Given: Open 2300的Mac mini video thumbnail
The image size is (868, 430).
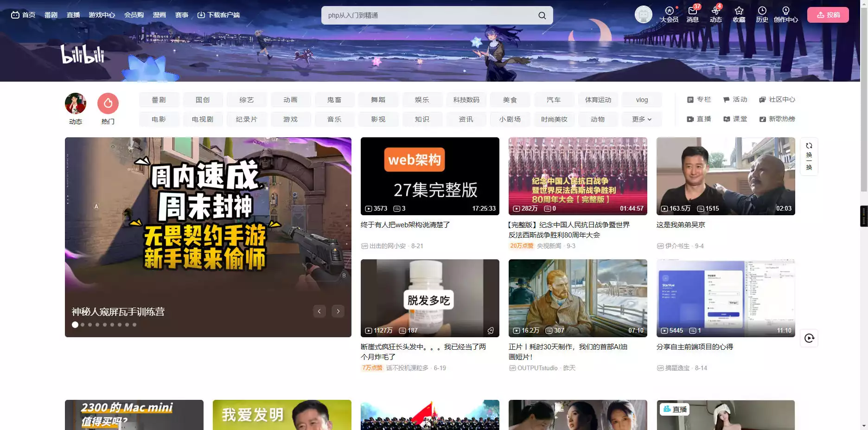Looking at the screenshot, I should [134, 415].
